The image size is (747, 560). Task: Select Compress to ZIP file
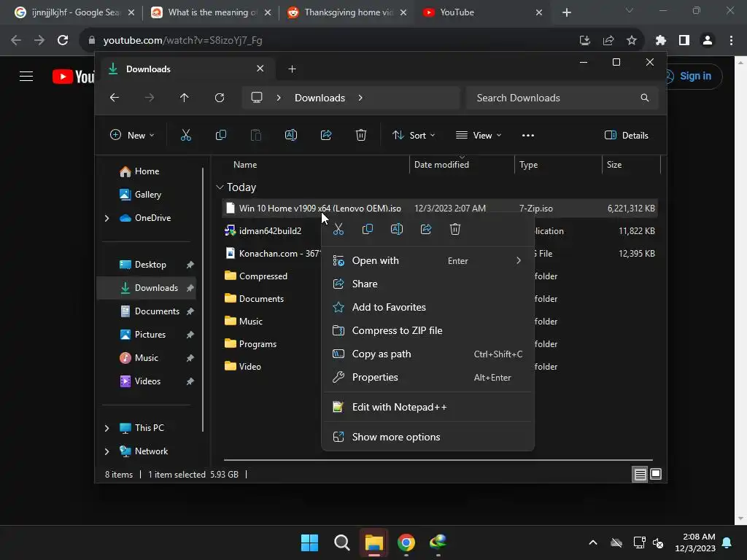coord(427,331)
